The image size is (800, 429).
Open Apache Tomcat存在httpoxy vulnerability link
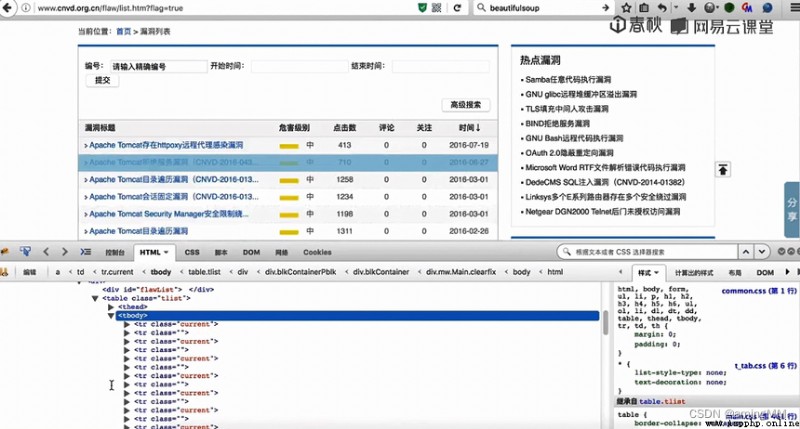[x=166, y=145]
